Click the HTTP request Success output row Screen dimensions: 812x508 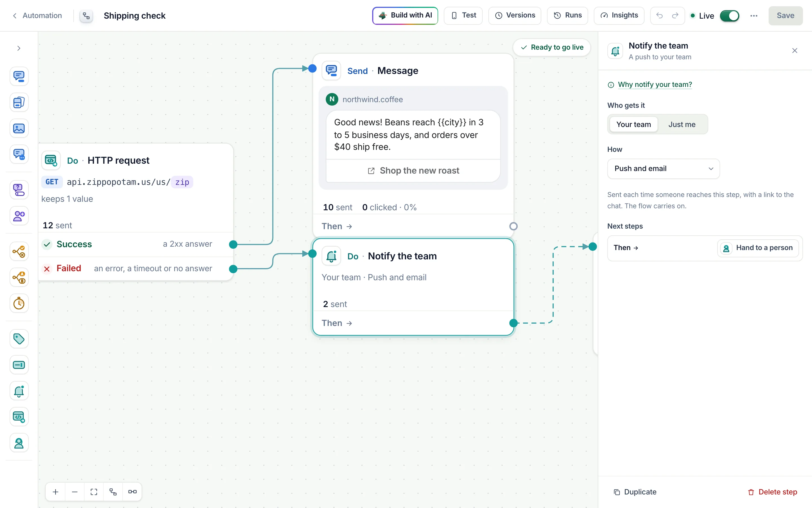click(x=136, y=244)
